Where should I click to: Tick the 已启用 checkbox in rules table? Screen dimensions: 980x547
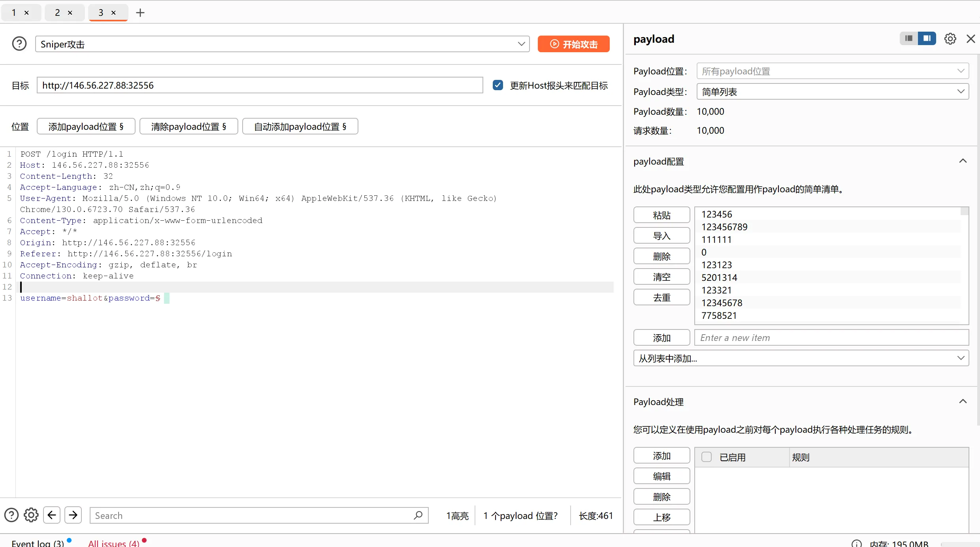[707, 457]
